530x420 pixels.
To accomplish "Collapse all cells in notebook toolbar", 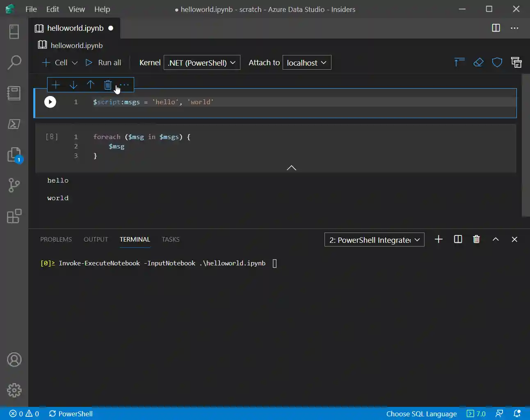I will click(459, 62).
